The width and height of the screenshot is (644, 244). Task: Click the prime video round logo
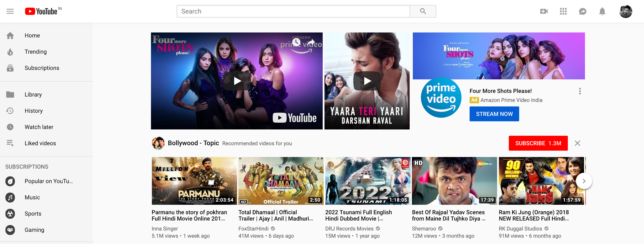point(441,98)
